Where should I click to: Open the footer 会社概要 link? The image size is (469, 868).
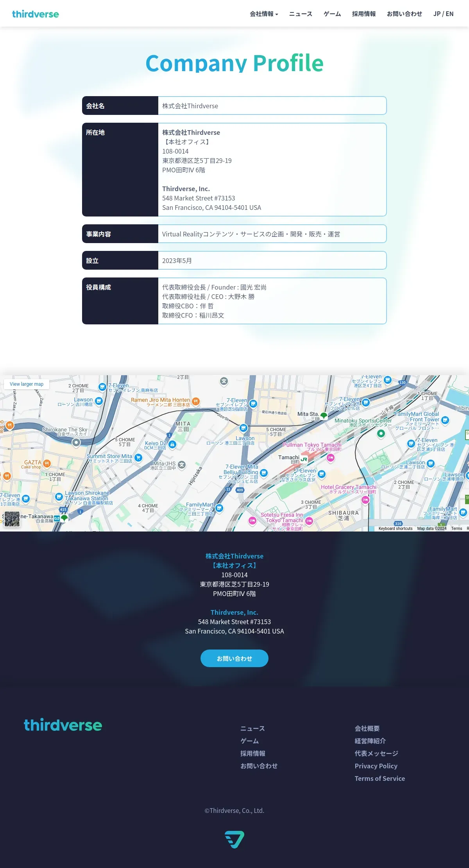pos(367,728)
